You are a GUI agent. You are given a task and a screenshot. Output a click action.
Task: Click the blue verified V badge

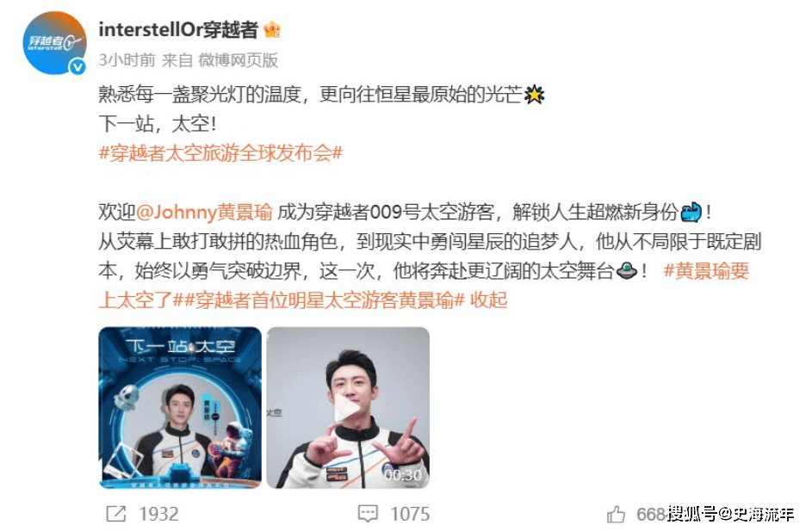point(77,67)
